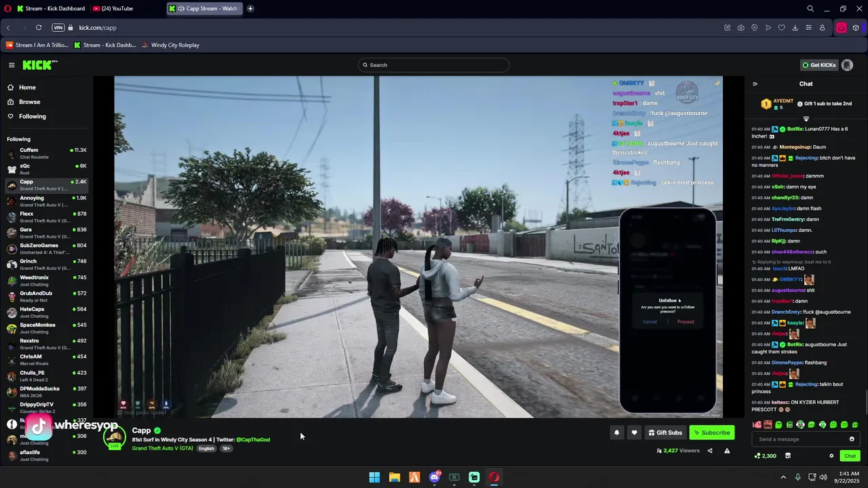Click the Get KICKs button
This screenshot has width=868, height=488.
tap(819, 65)
